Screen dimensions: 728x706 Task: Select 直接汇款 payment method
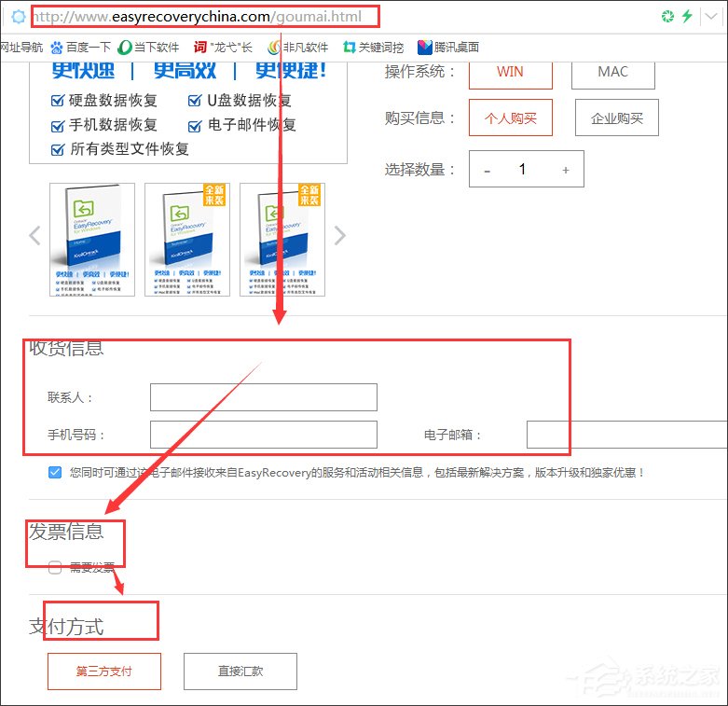pos(240,671)
